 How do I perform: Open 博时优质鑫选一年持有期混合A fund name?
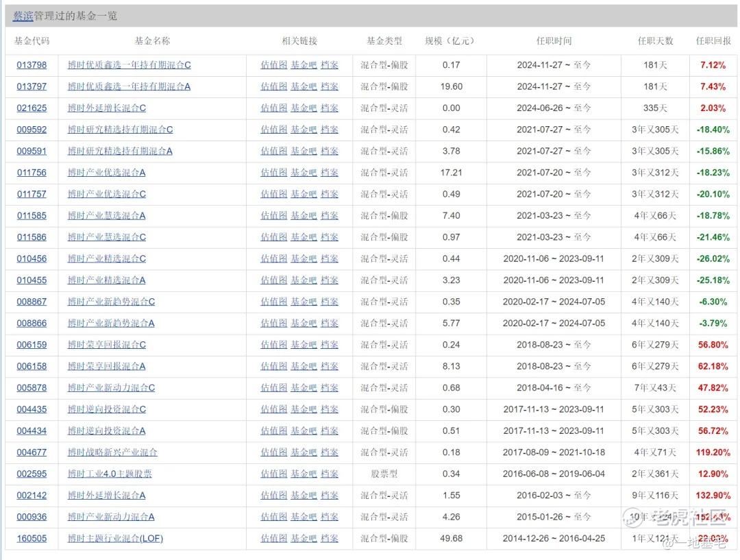click(x=129, y=86)
